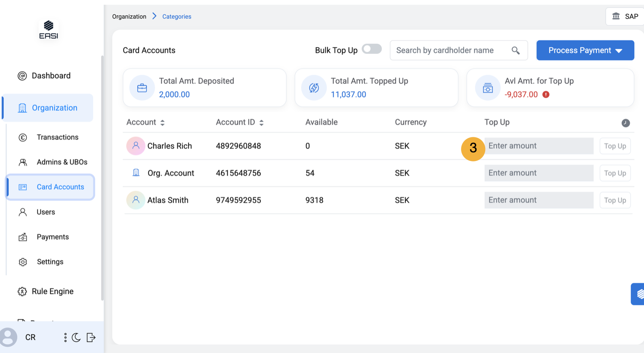Click the search magnifier icon

point(515,50)
